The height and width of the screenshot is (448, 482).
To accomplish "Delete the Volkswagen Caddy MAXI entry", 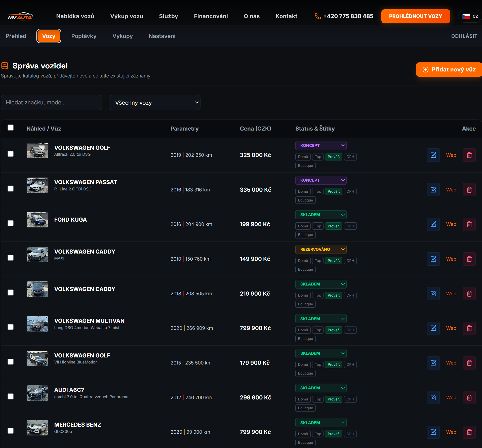I will click(469, 259).
